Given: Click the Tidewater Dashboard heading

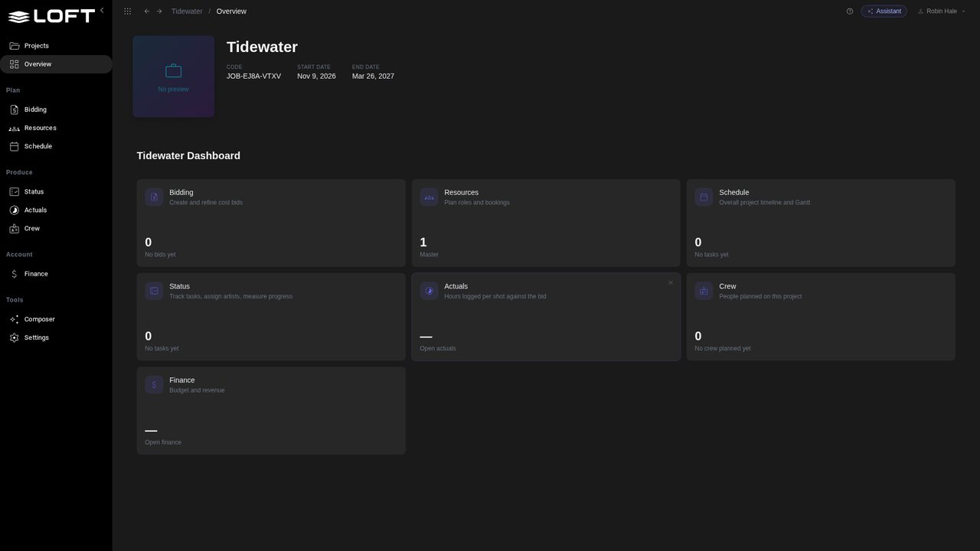Looking at the screenshot, I should click(x=188, y=155).
